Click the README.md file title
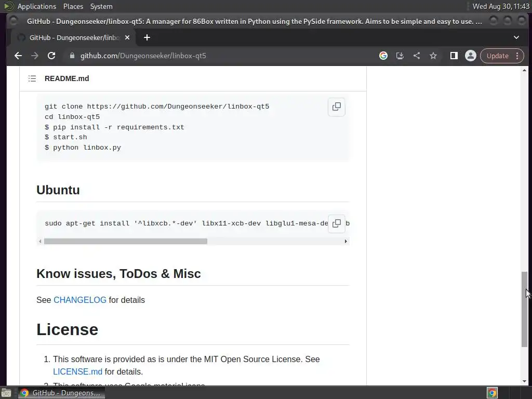532x399 pixels. click(67, 79)
